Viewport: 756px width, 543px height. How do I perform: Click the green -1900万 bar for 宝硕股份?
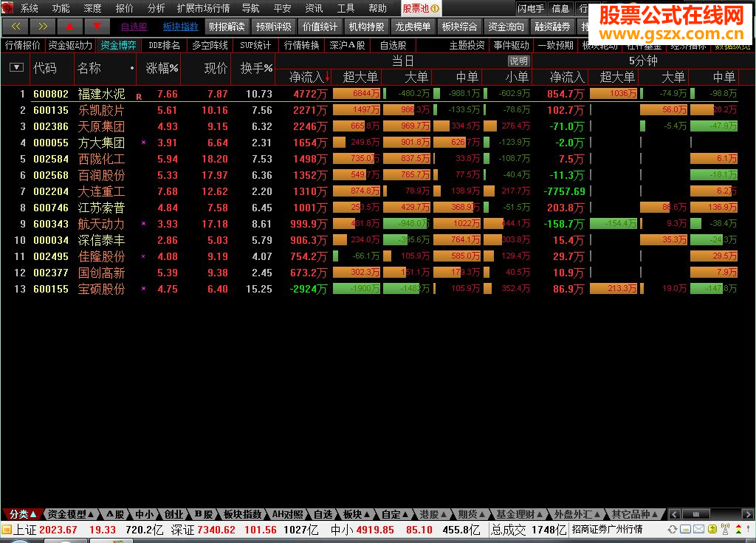pos(357,289)
